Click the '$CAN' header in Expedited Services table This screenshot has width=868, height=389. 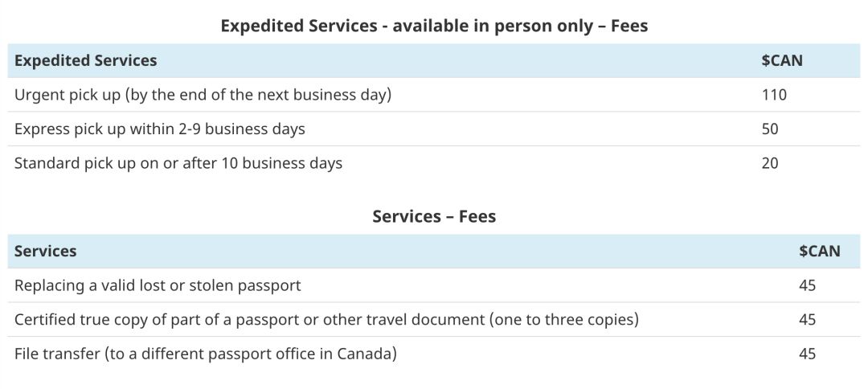pos(782,60)
